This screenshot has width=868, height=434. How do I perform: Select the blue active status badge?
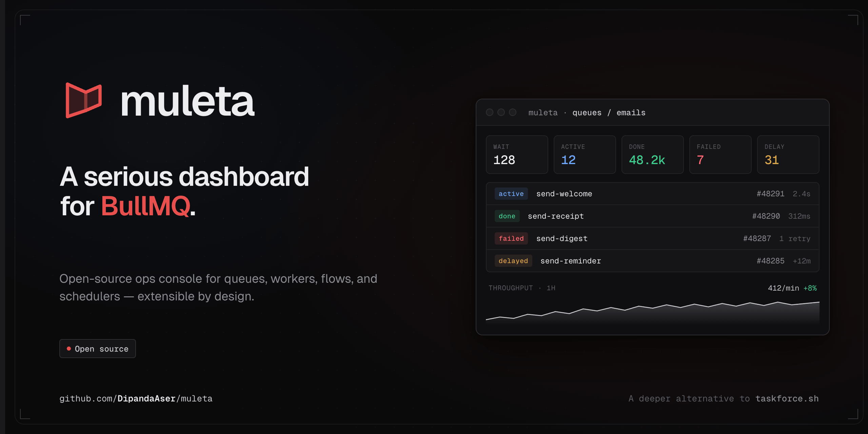511,194
